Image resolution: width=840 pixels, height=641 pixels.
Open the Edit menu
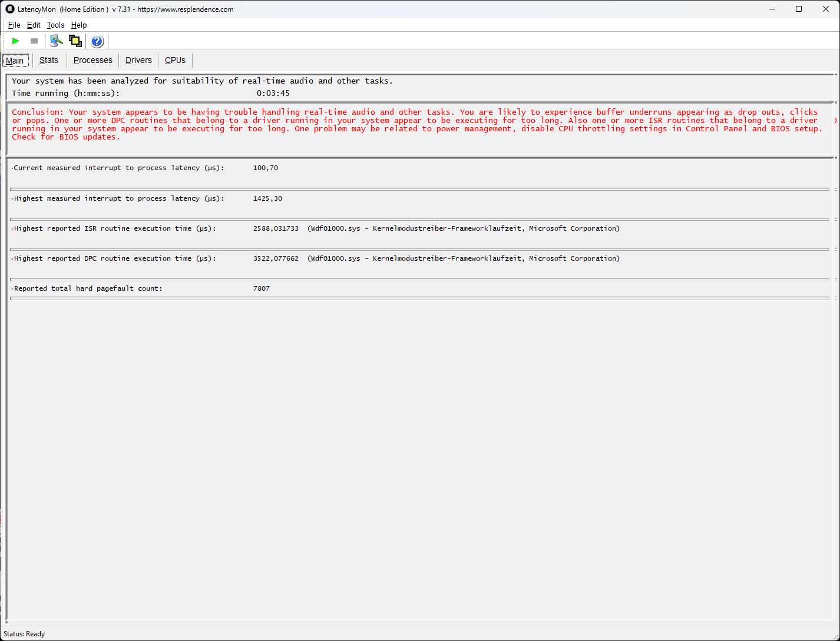(x=34, y=25)
